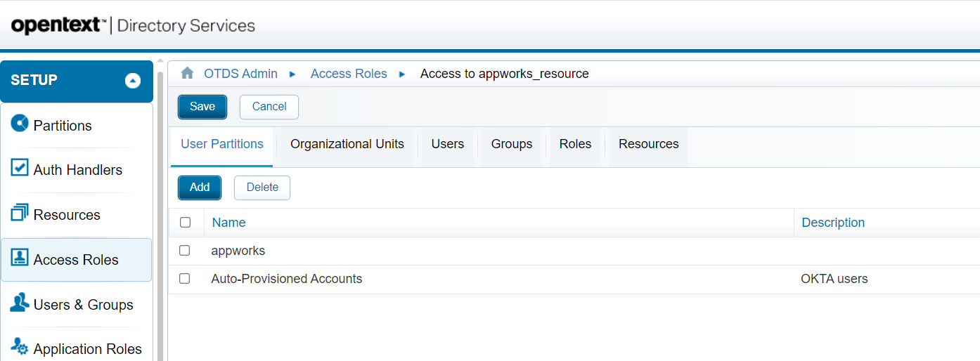Switch to the Organizational Units tab
980x361 pixels.
point(347,144)
